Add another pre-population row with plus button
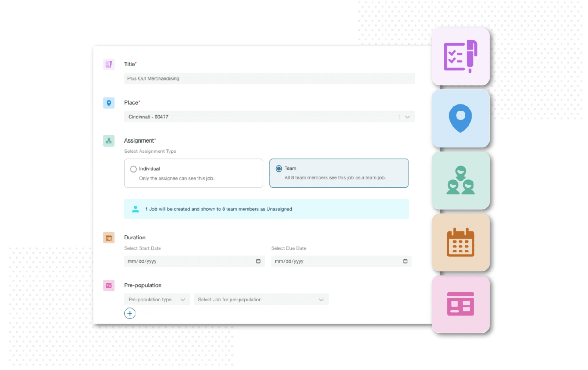The image size is (588, 370). [130, 313]
